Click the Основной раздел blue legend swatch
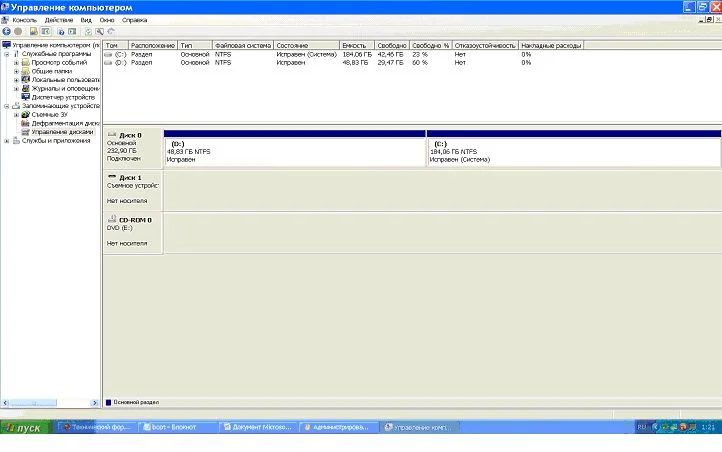722x452 pixels. click(109, 402)
